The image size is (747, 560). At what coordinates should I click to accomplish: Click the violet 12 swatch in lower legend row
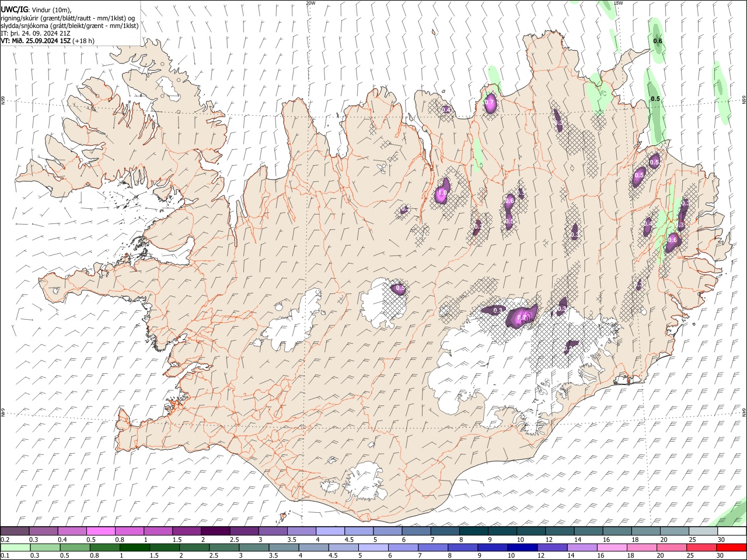[551, 547]
